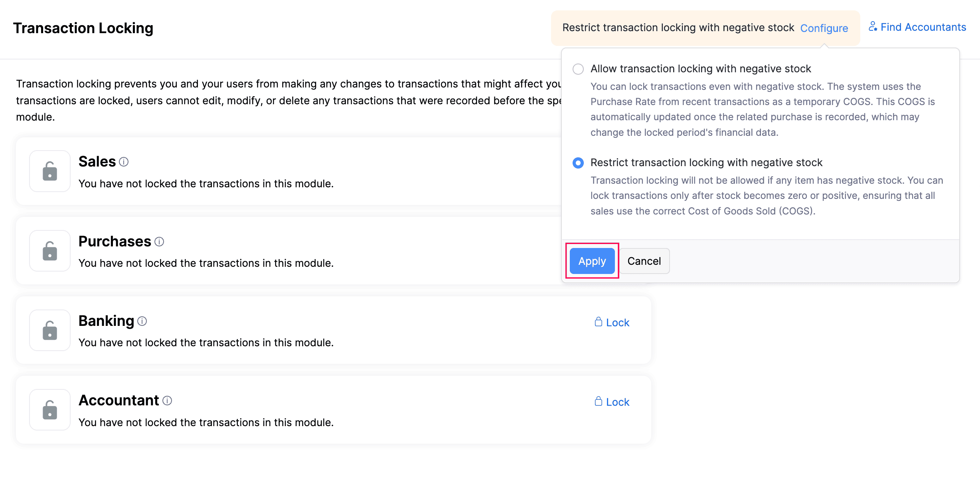The image size is (980, 500).
Task: Select Allow transaction locking with negative stock
Action: [x=577, y=69]
